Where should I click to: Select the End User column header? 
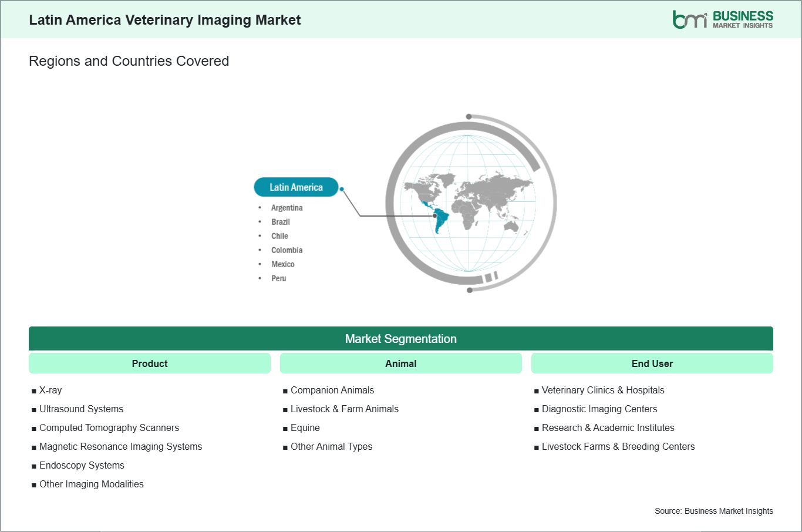pos(652,363)
